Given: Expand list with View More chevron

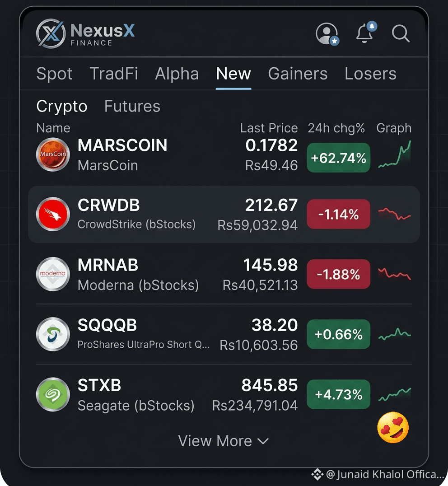Looking at the screenshot, I should pos(224,441).
